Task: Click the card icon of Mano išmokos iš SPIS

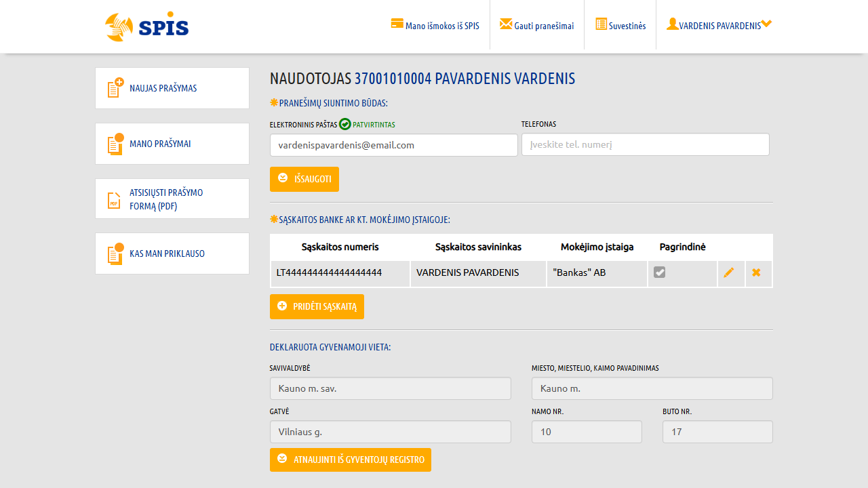Action: tap(397, 24)
